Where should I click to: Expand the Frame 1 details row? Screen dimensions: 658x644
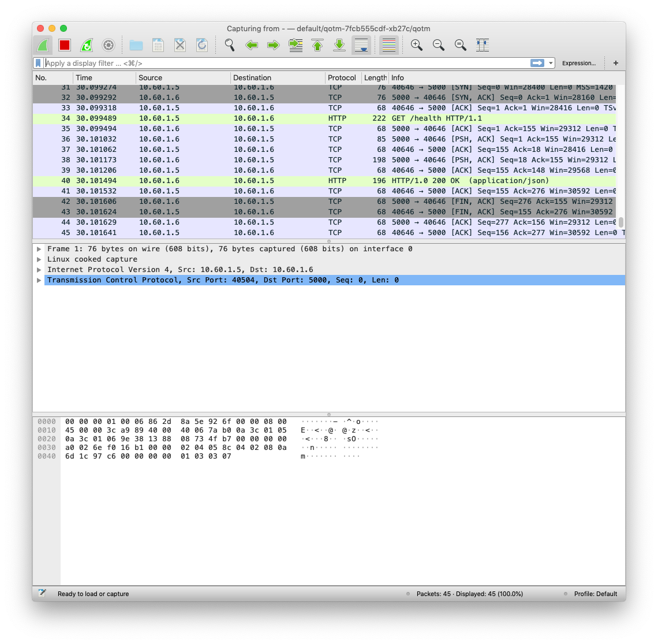click(39, 249)
